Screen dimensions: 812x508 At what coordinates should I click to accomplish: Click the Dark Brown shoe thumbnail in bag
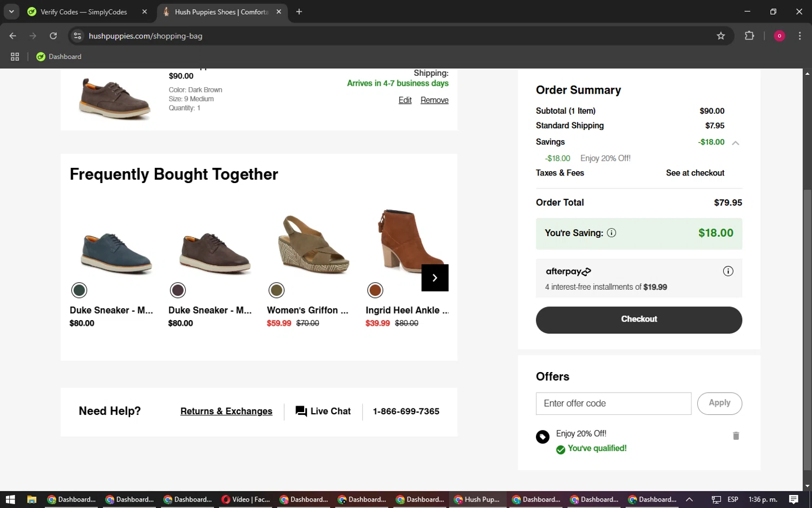114,98
